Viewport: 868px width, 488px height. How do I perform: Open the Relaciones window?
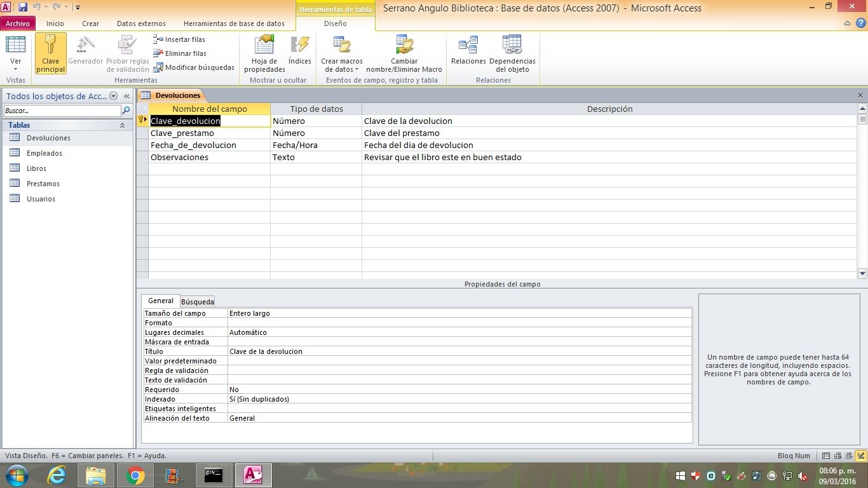click(x=468, y=51)
